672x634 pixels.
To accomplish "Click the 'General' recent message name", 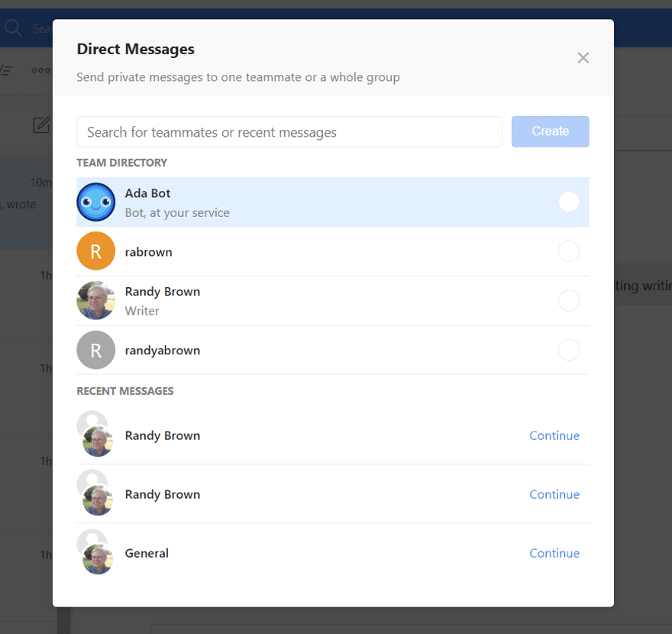I will pyautogui.click(x=147, y=553).
